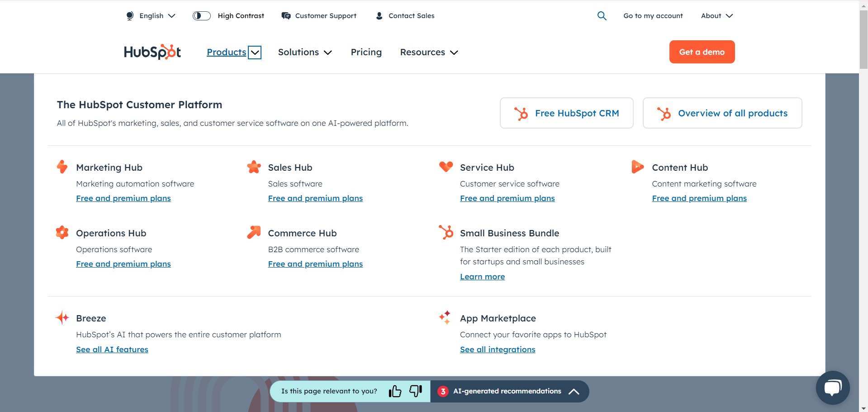Collapse the Products menu chevron

tap(255, 53)
